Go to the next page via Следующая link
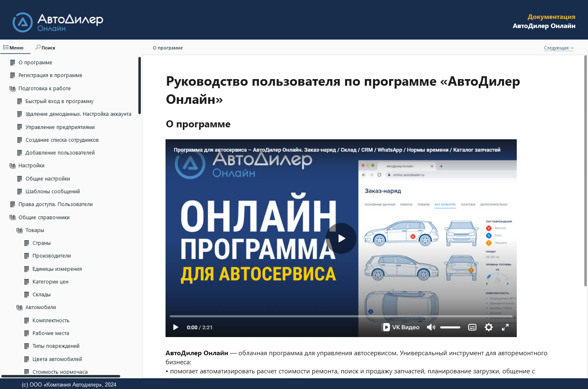Viewport: 588px width, 389px height. point(559,48)
